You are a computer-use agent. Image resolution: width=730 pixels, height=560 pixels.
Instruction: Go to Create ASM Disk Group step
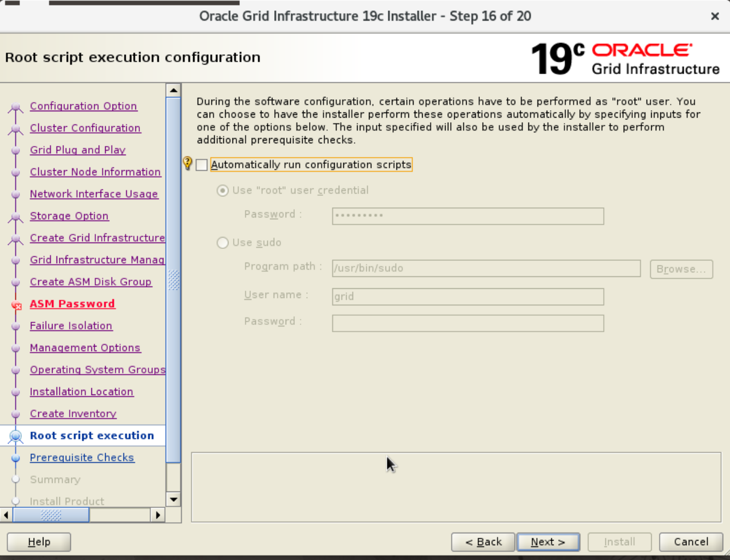91,282
